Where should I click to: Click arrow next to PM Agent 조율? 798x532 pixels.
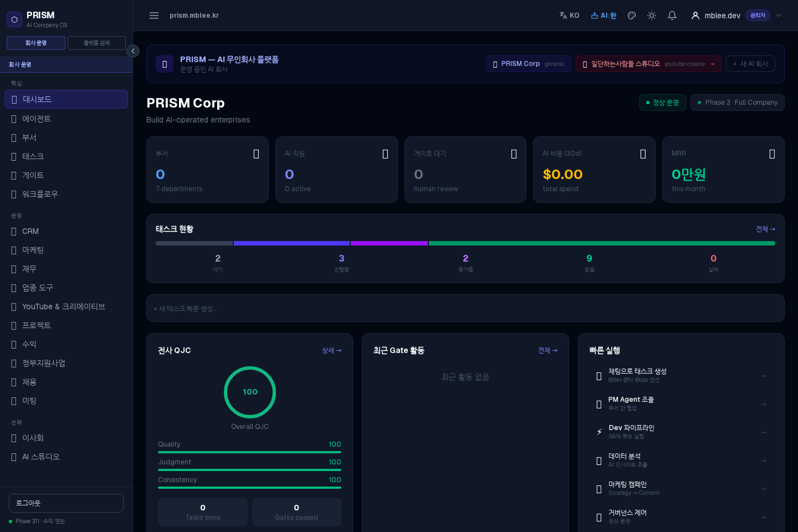tap(764, 404)
